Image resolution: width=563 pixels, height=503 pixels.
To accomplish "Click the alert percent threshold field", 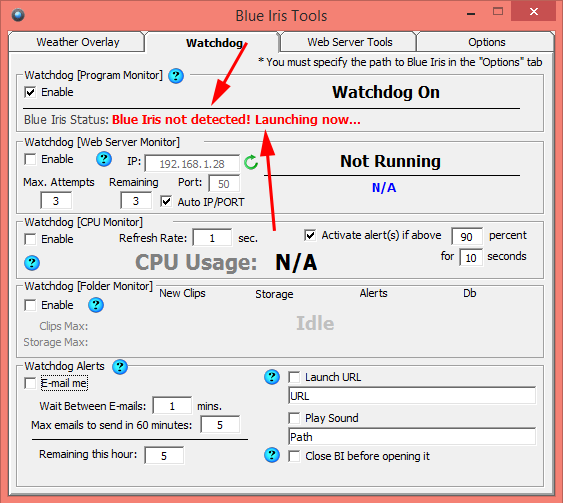I will (x=467, y=237).
